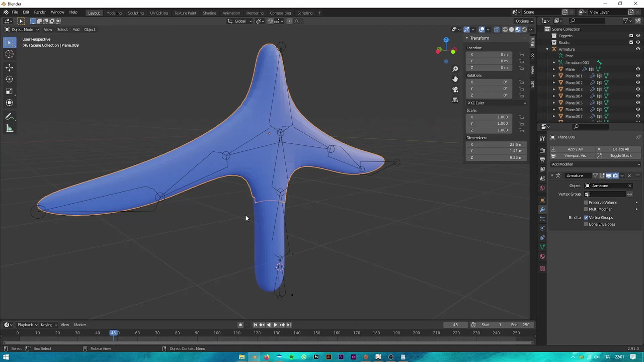Select the Transform tool in viewport toolbar
644x362 pixels.
pyautogui.click(x=9, y=103)
